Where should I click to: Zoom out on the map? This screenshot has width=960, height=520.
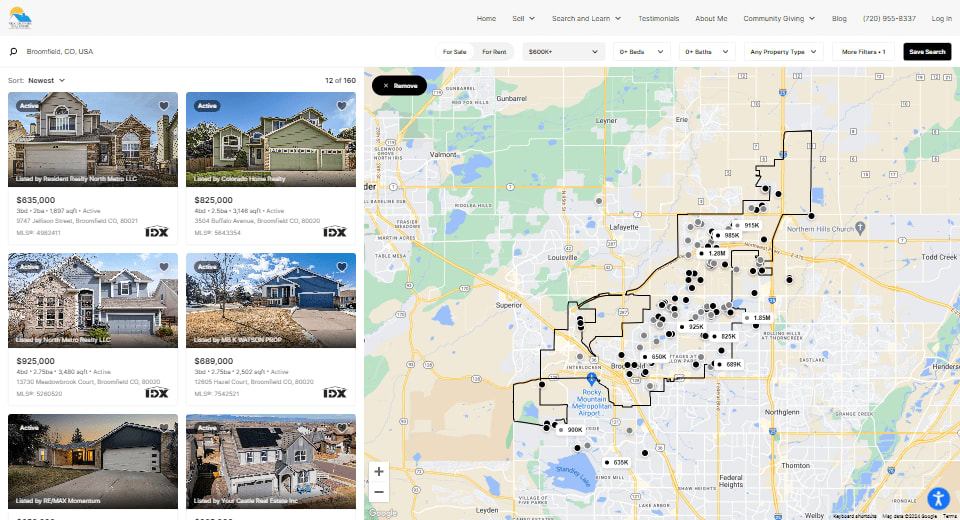[379, 492]
